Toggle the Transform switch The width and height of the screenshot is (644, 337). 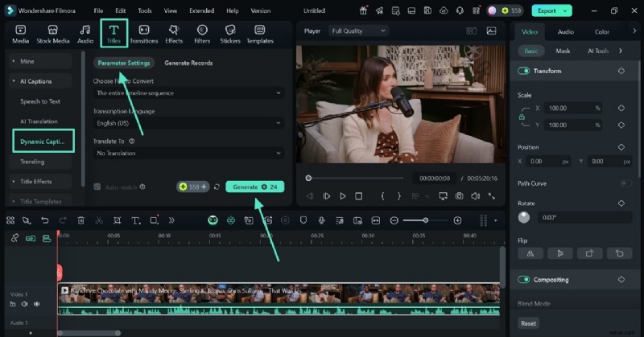pos(524,71)
